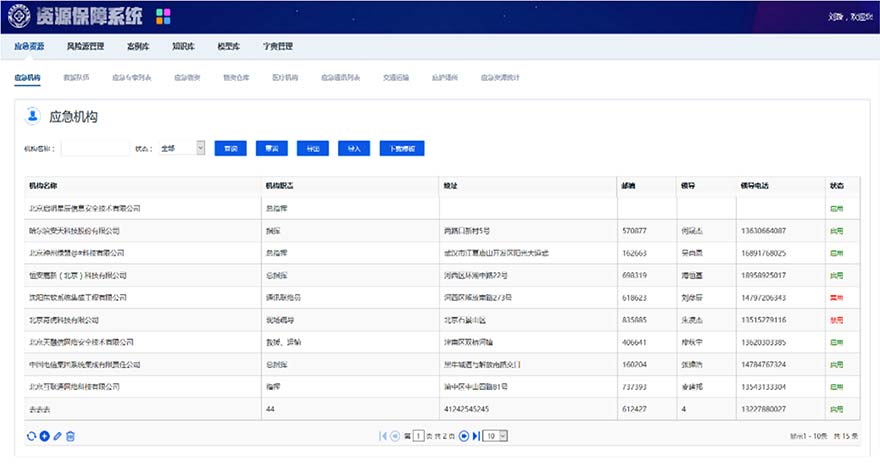
Task: Delete selected row with trash icon
Action: pos(70,436)
